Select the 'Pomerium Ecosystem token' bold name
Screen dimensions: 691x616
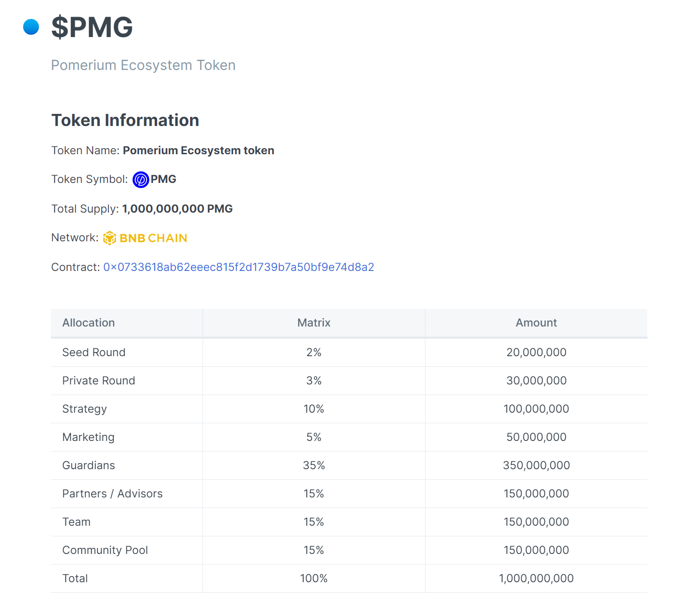pos(198,151)
